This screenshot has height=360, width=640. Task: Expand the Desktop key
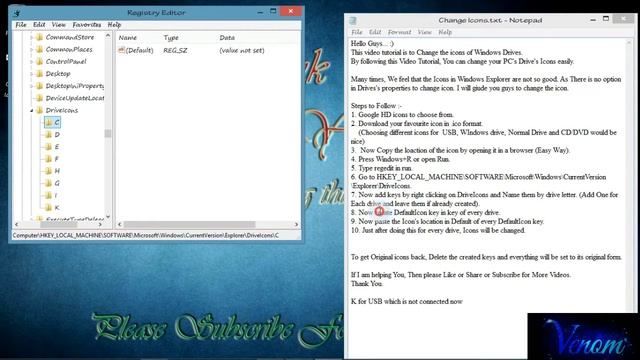[31, 74]
